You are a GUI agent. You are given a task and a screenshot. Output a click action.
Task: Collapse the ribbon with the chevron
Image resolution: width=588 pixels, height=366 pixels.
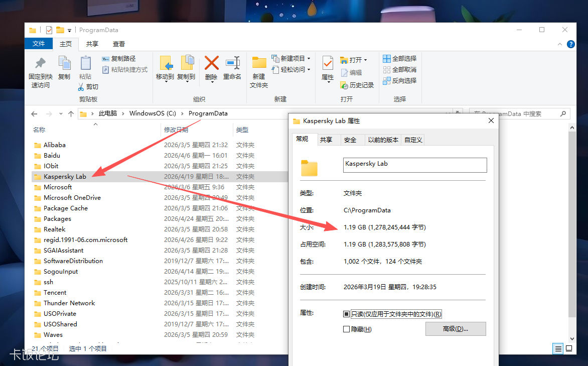click(x=559, y=44)
